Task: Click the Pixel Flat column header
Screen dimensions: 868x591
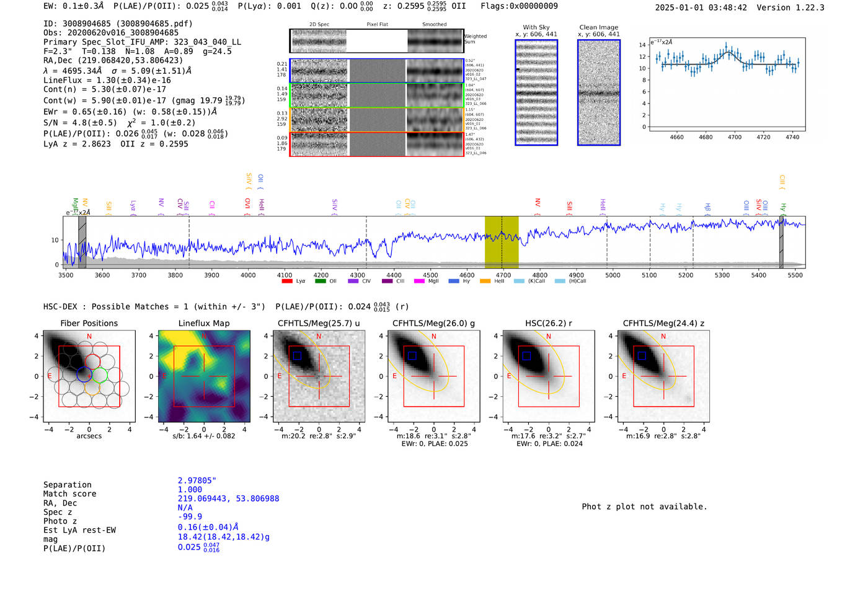Action: pyautogui.click(x=377, y=25)
